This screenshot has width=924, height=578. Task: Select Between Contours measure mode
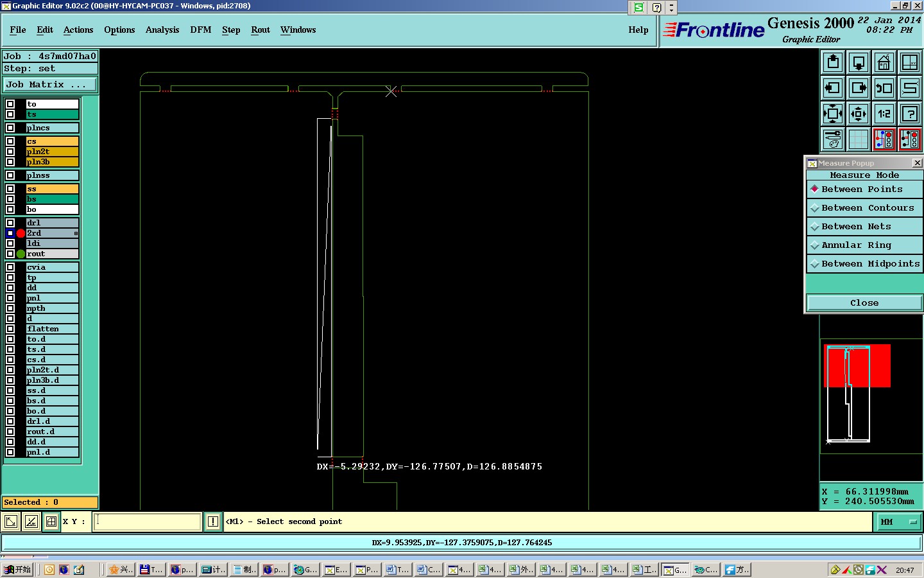864,208
